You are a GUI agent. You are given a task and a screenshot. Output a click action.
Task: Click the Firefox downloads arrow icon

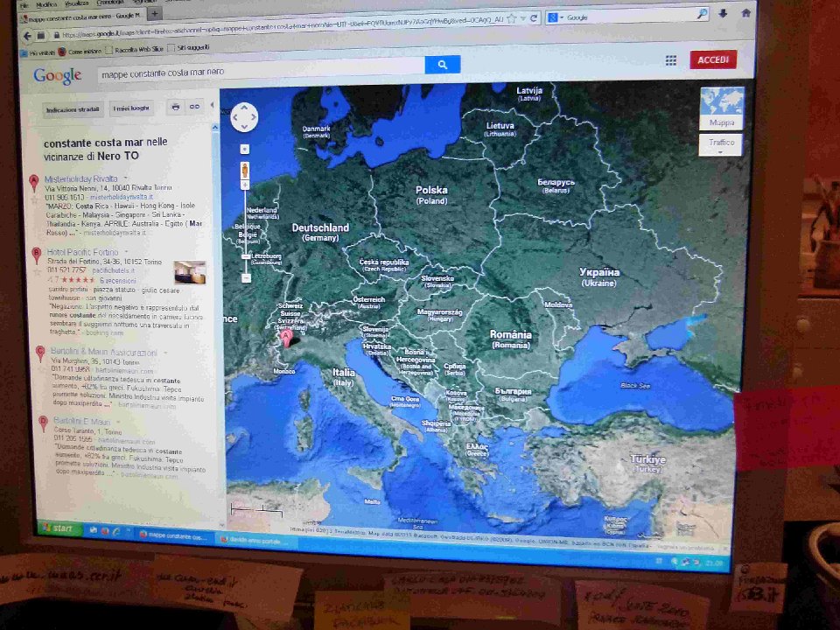click(x=723, y=14)
